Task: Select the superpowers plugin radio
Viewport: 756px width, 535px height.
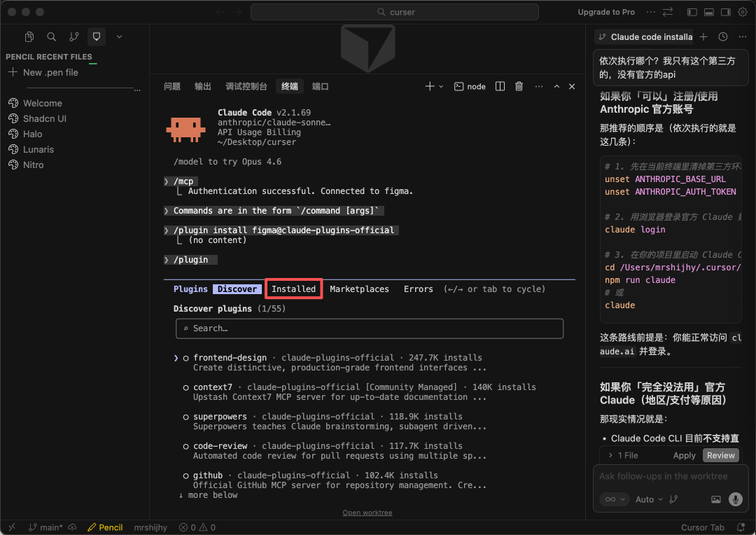Action: (185, 417)
